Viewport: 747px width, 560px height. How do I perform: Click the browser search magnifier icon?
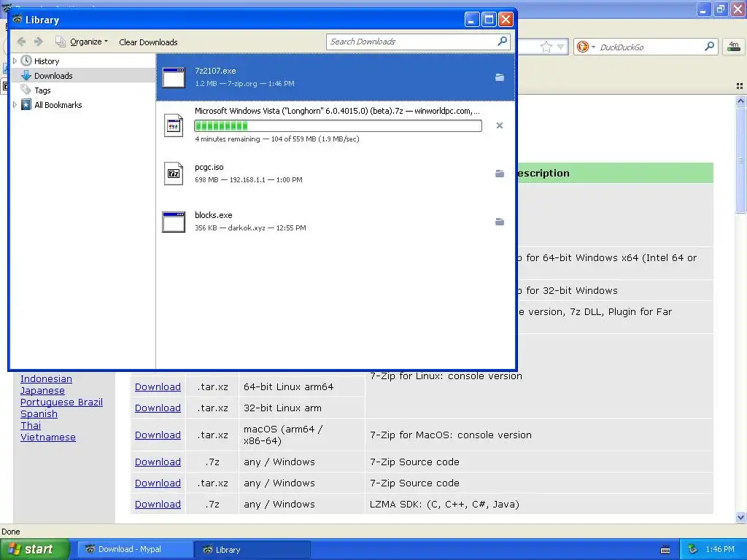(x=709, y=46)
